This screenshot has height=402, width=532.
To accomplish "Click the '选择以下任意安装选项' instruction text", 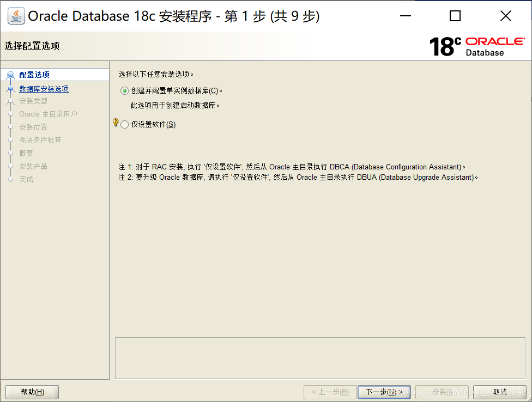I will [156, 74].
